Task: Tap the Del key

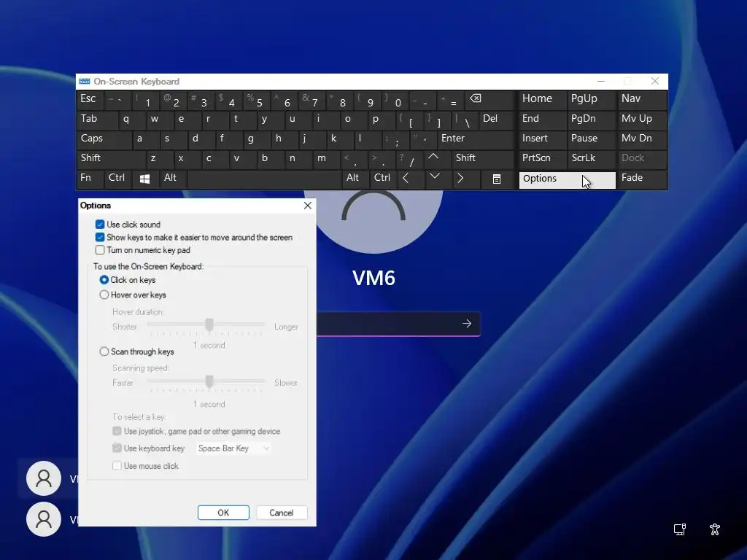Action: point(497,120)
